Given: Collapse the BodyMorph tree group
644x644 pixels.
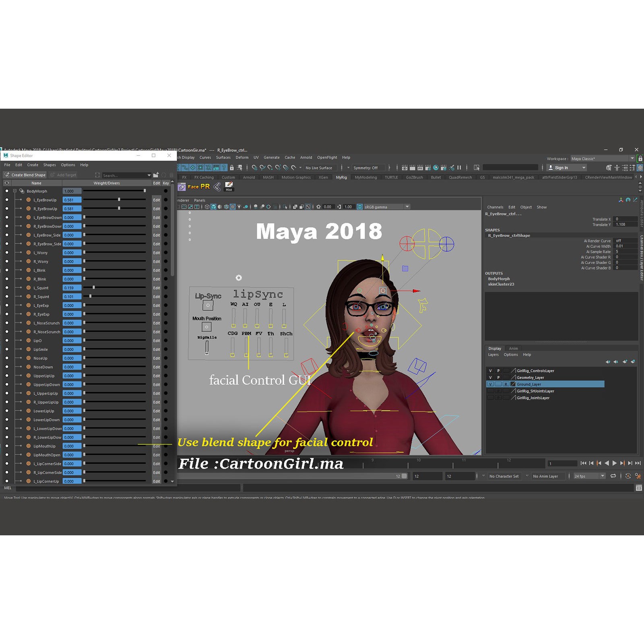Looking at the screenshot, I should 14,191.
